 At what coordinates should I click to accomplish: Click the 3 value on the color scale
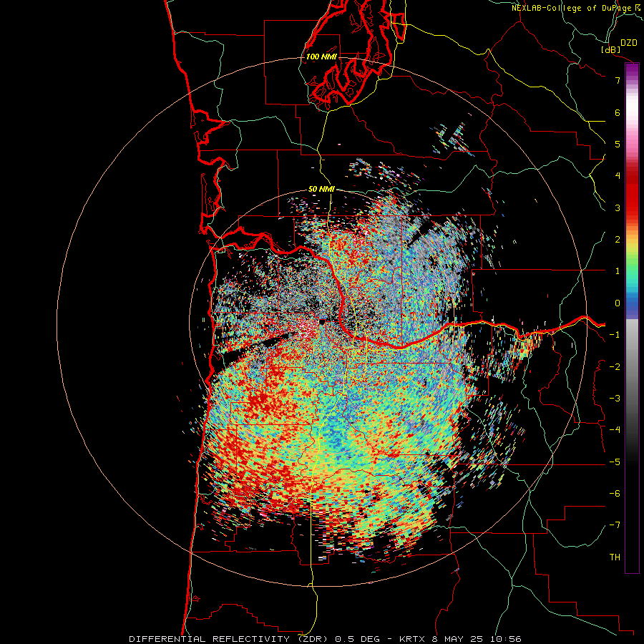[618, 208]
